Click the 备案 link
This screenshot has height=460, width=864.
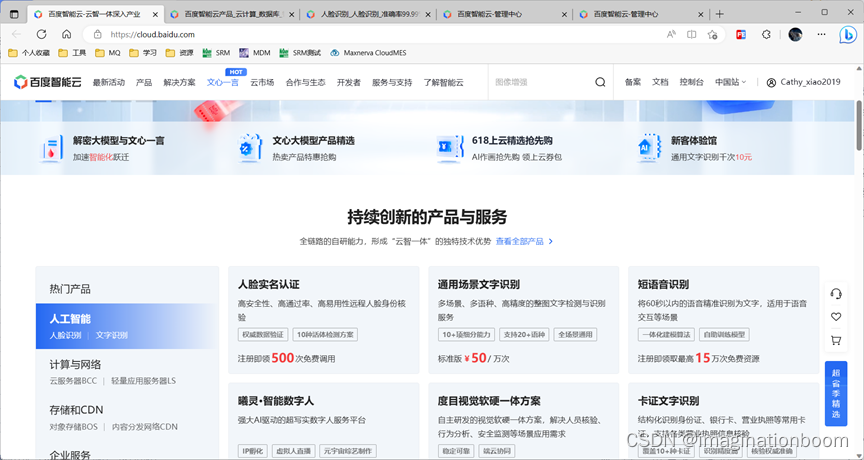pos(633,82)
